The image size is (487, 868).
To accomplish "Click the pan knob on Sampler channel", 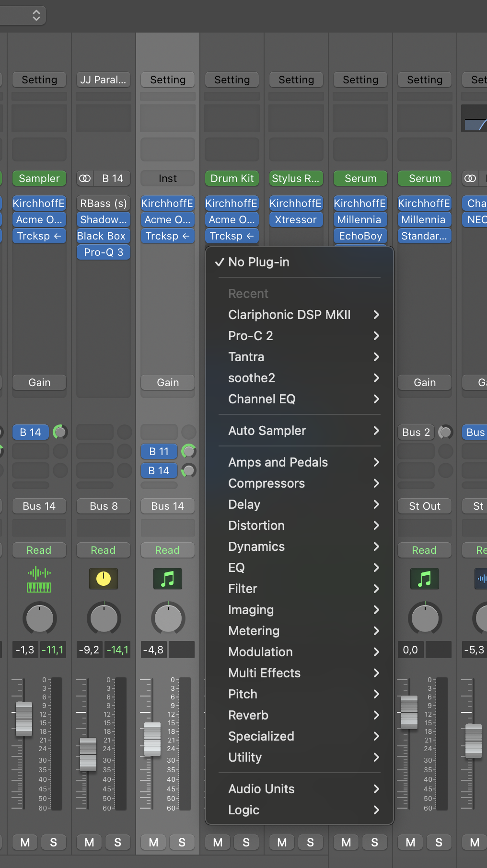I will [39, 618].
